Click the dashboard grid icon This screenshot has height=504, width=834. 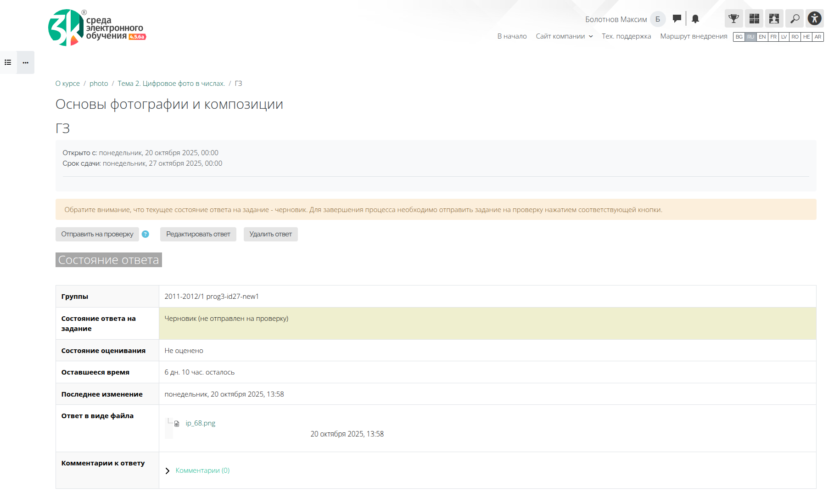coord(754,19)
